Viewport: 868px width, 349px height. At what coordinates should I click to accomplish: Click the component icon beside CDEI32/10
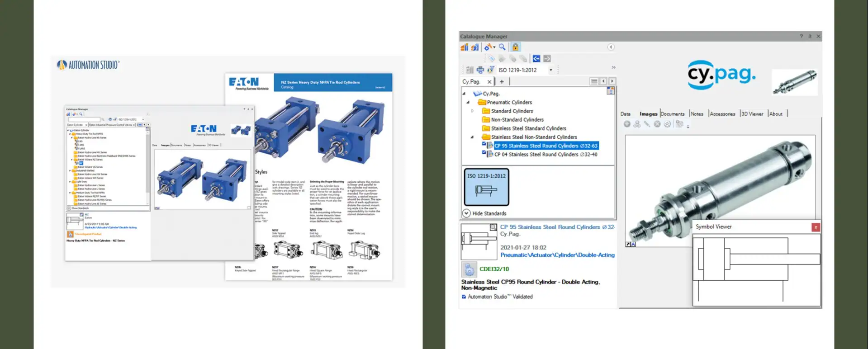tap(469, 269)
